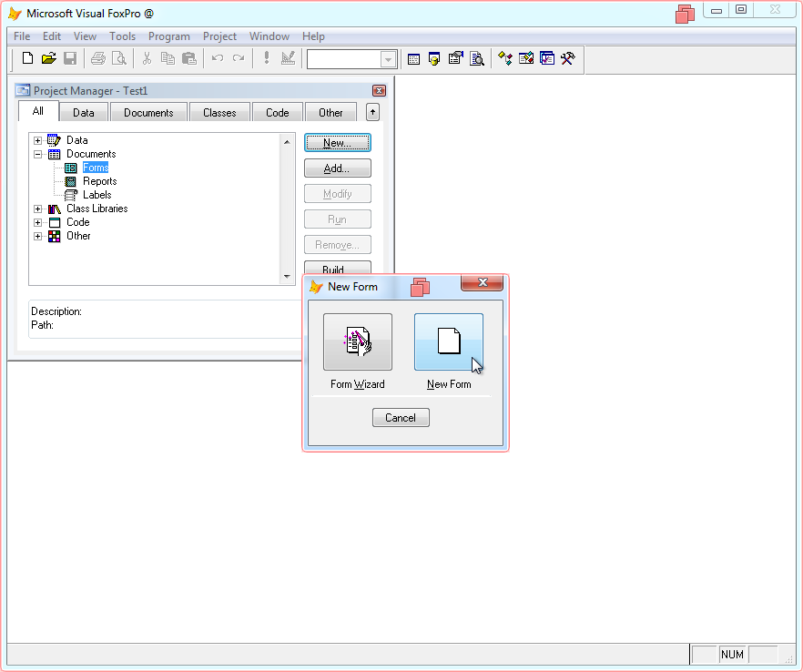Switch to the Data tab
803x672 pixels.
click(84, 113)
